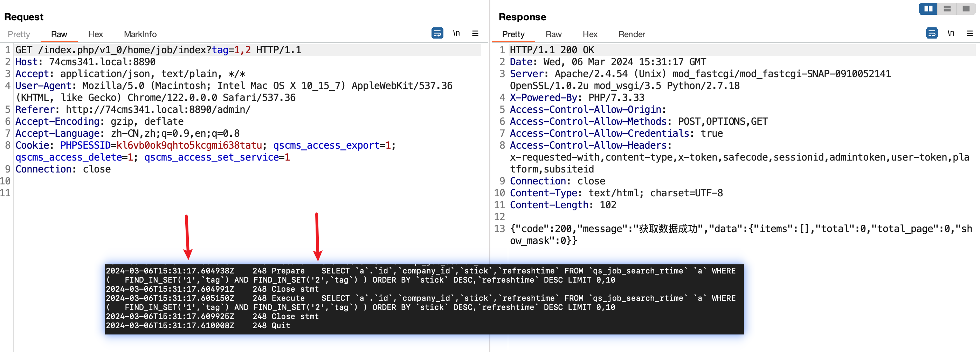Switch Response view to Raw tab
The height and width of the screenshot is (352, 980).
(553, 34)
